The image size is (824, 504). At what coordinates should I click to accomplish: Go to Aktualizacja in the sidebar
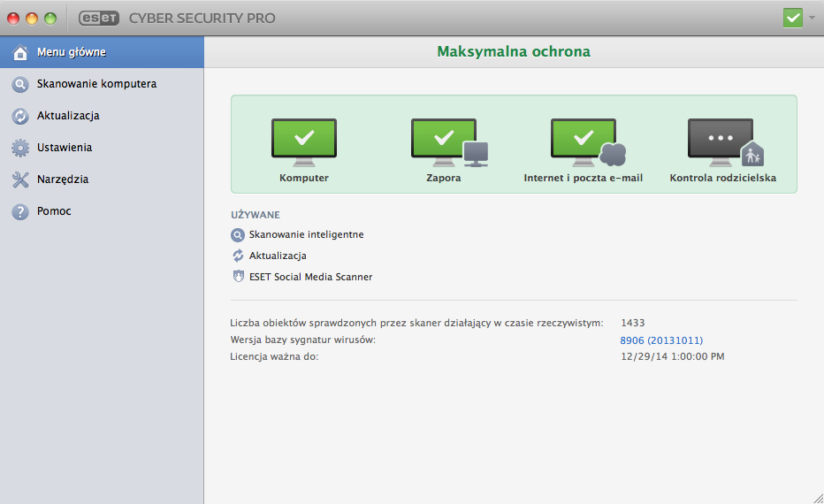[x=102, y=116]
